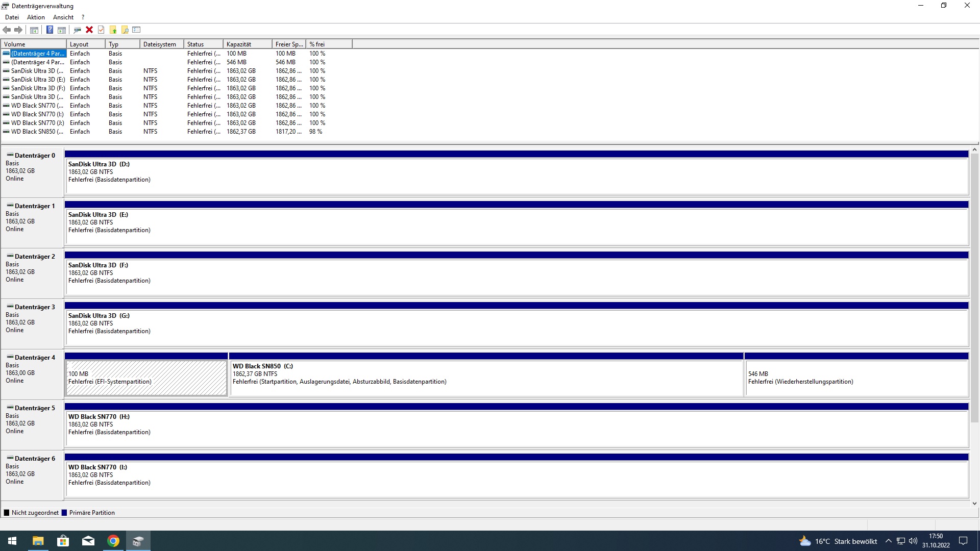Click the settings checklist toolbar icon

136,30
